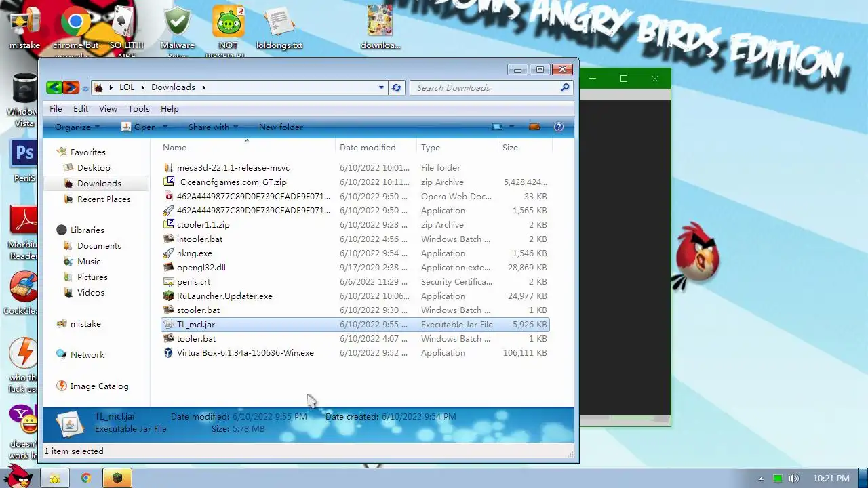Click TL_mcl.jar file name
The image size is (868, 488).
pos(195,324)
